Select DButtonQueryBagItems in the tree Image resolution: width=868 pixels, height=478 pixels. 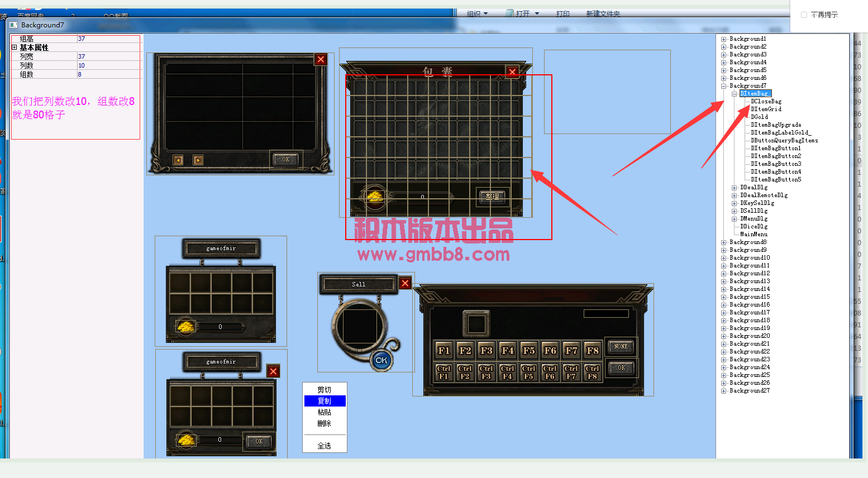pos(784,140)
